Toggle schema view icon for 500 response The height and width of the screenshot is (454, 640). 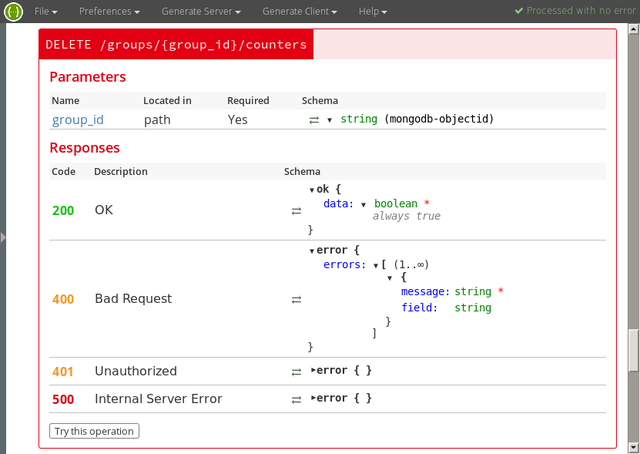296,400
